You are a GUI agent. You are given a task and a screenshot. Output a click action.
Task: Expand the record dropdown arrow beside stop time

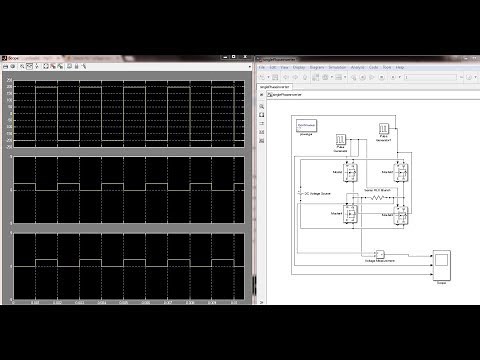pyautogui.click(x=399, y=77)
